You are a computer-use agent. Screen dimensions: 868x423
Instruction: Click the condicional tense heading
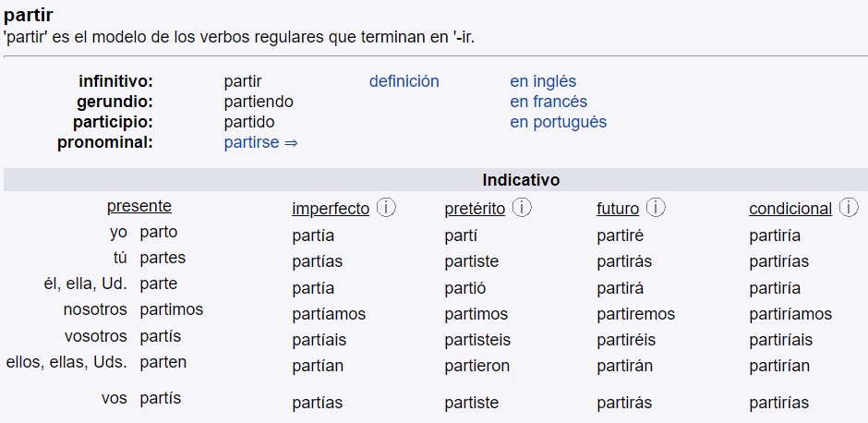tap(790, 209)
